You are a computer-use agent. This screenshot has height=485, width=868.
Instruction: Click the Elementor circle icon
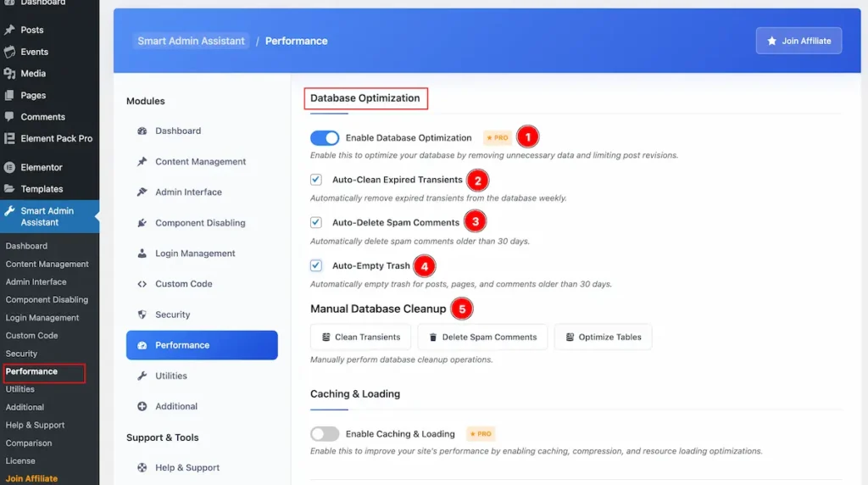[9, 167]
